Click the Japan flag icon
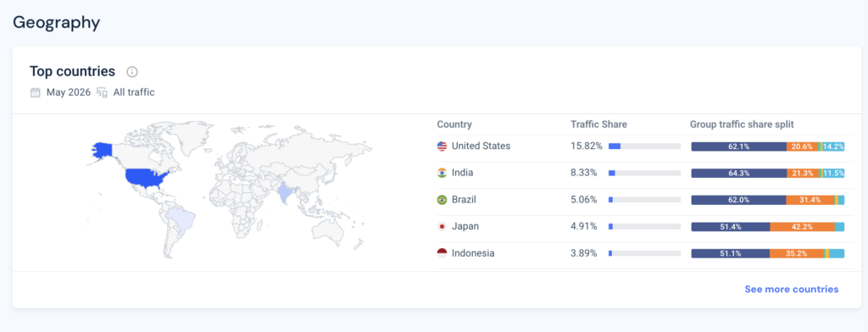The height and width of the screenshot is (332, 868). coord(442,226)
